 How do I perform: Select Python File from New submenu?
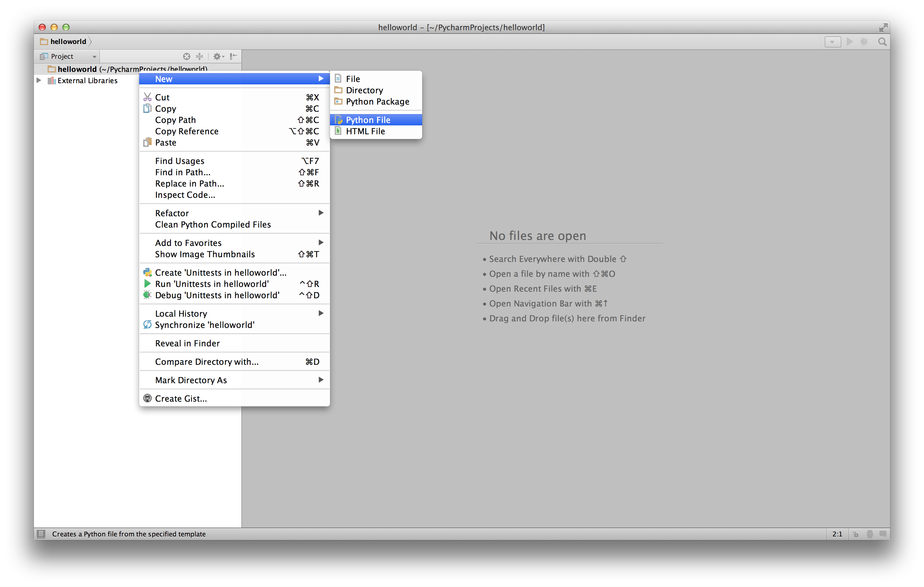click(x=367, y=120)
